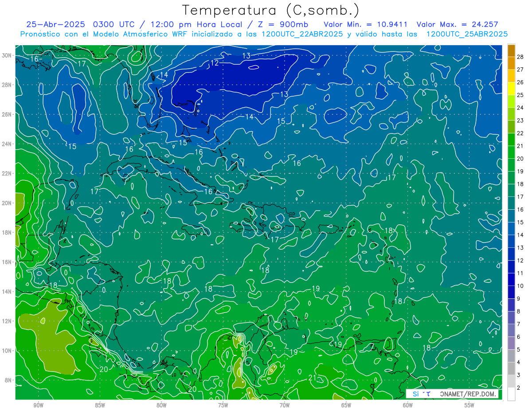
Task: Click the "90W" longitude axis label
Action: (x=38, y=405)
